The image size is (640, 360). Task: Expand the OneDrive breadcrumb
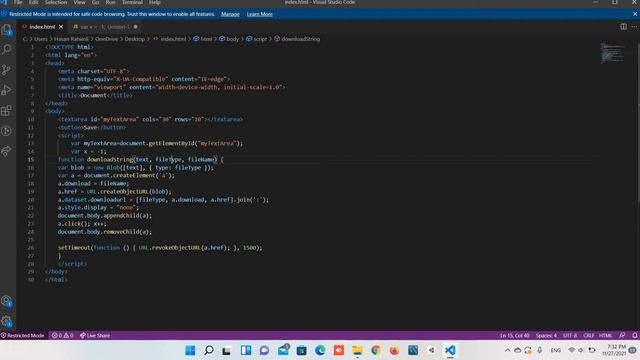click(106, 39)
